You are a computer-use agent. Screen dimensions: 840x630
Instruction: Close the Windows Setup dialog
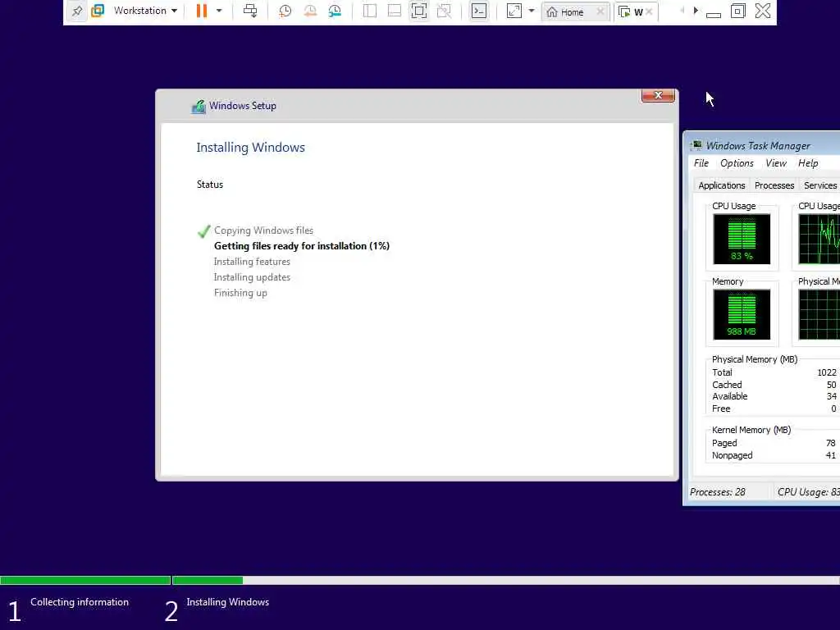[x=658, y=95]
